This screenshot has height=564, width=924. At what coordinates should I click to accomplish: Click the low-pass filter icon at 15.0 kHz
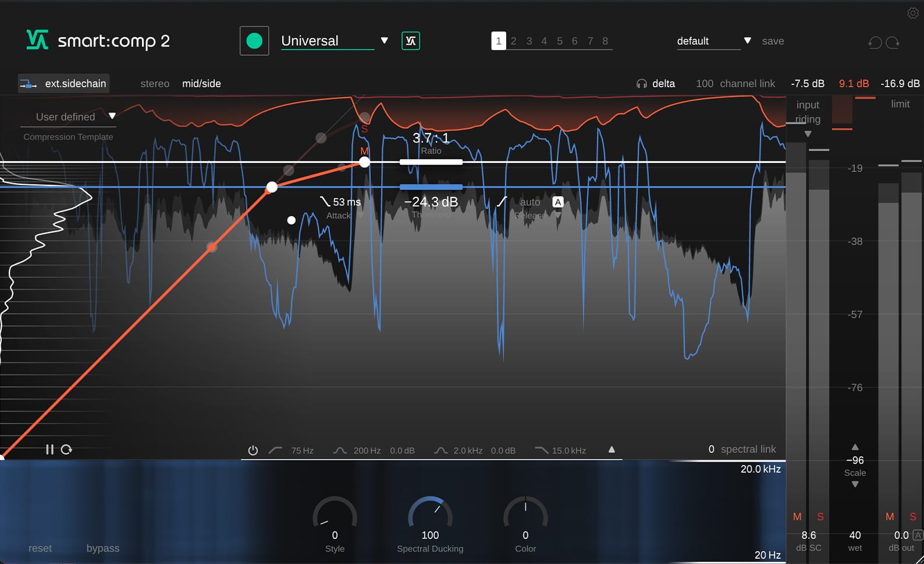541,451
